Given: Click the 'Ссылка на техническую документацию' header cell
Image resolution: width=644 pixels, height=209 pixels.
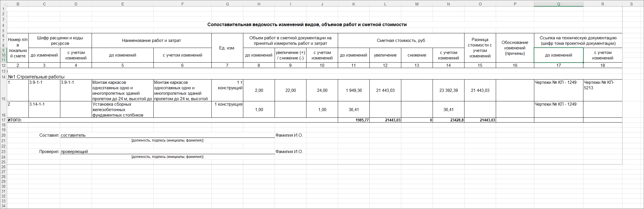Looking at the screenshot, I should [578, 41].
